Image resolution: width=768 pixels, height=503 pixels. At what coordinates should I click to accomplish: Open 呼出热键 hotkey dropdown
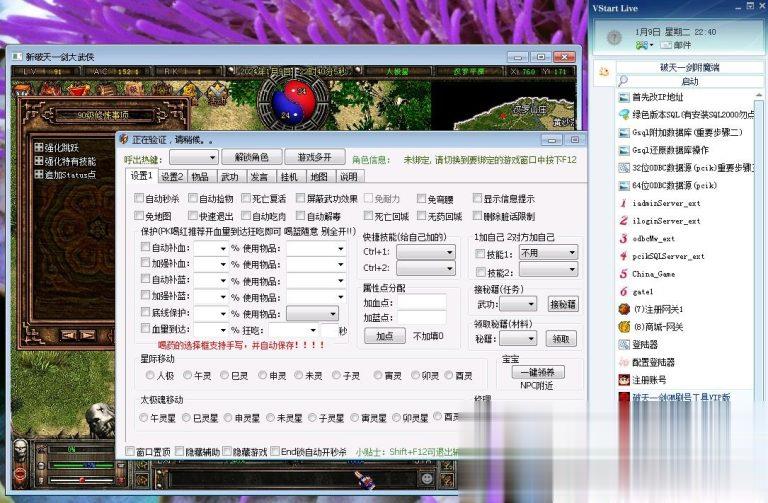click(193, 158)
